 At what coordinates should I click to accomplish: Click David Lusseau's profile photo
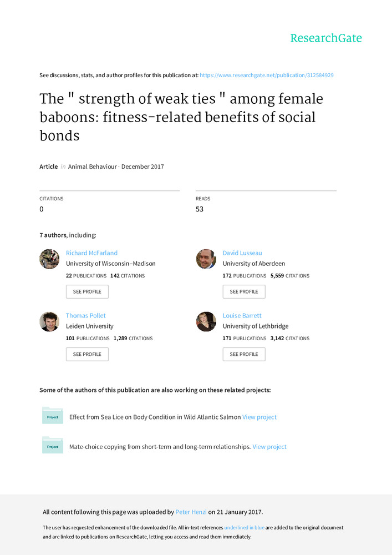click(206, 259)
